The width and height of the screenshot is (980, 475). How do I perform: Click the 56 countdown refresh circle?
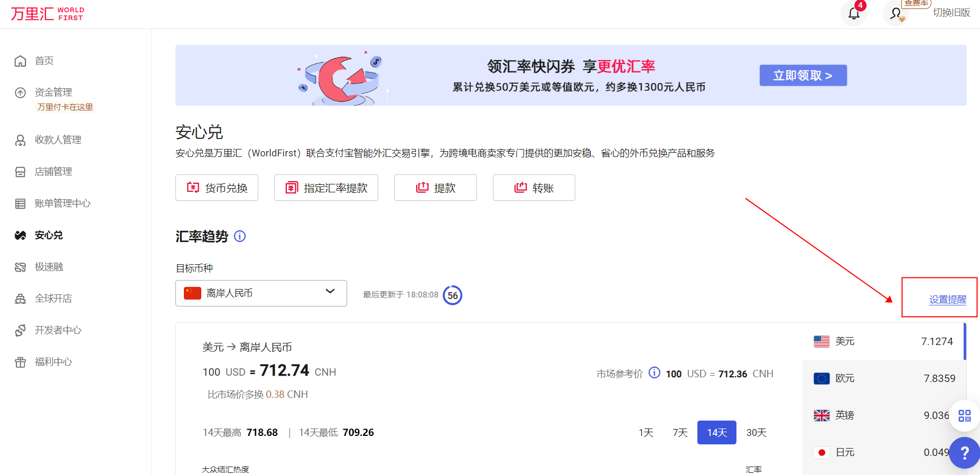click(x=452, y=295)
